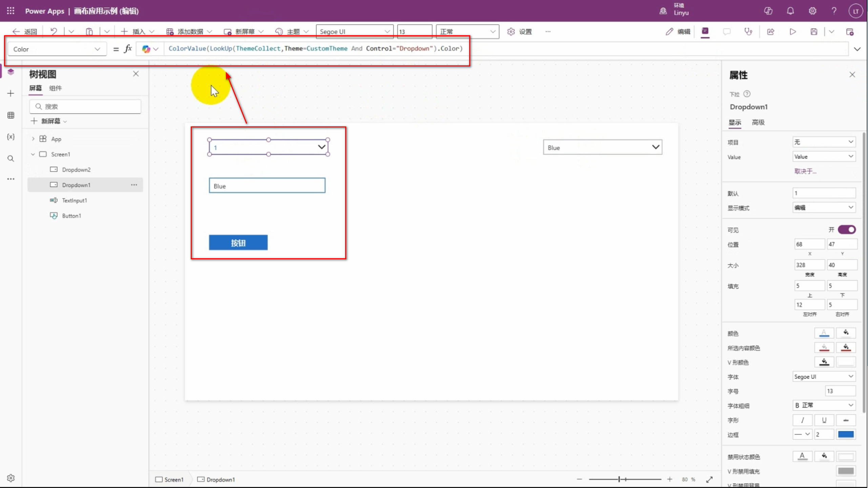Open Copilot icon in formula bar
The image size is (868, 488).
pos(146,49)
